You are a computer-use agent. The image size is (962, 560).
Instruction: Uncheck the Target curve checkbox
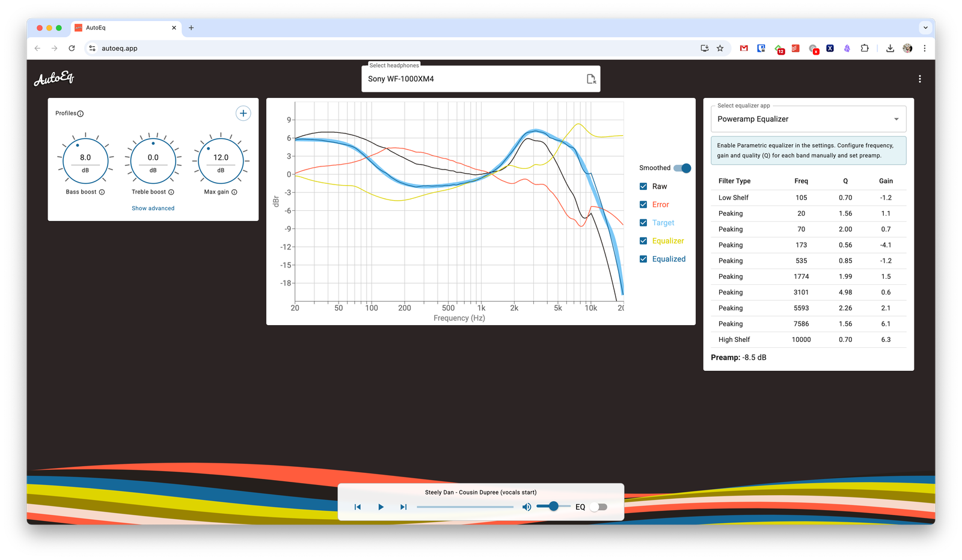[x=643, y=223]
